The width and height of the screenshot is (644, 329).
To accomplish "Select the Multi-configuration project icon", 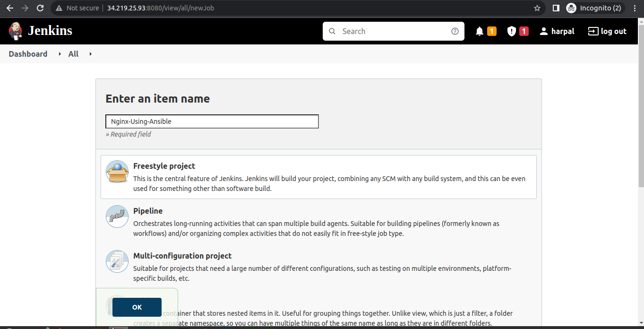I will 117,261.
